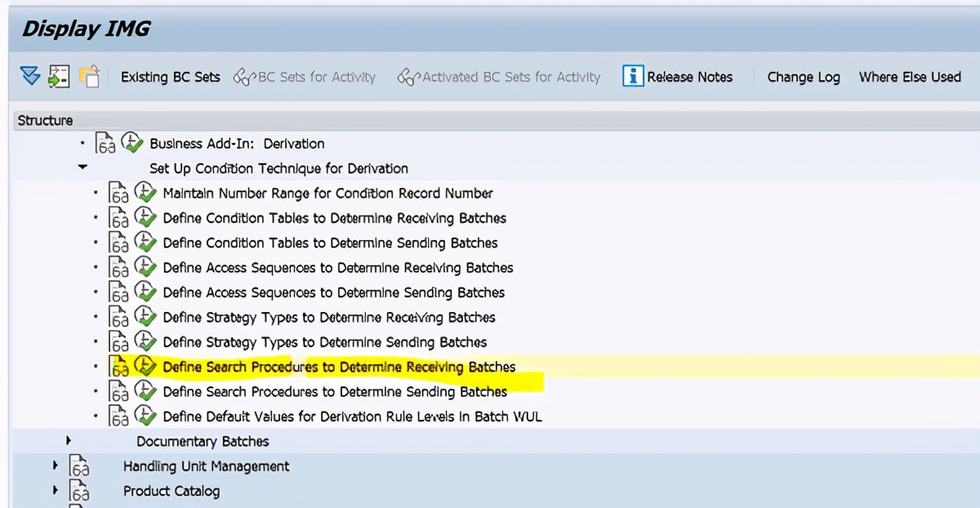Execute the Maintain Number Range activity

click(146, 193)
